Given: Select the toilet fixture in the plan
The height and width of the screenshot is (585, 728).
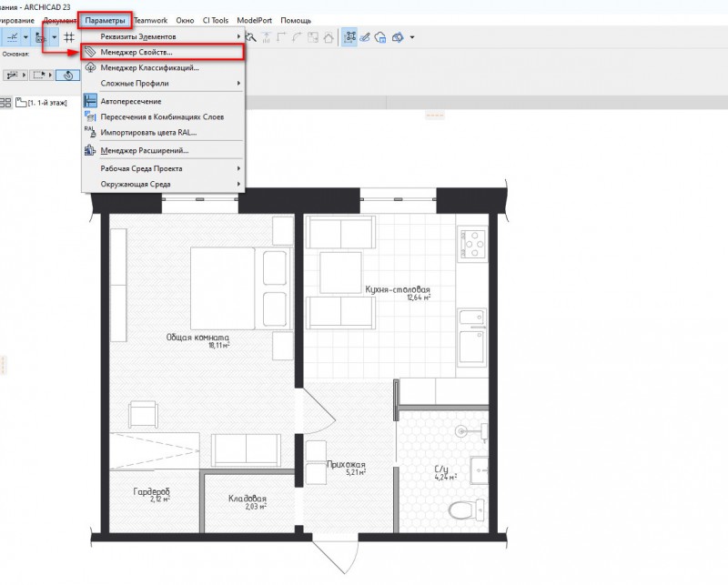Looking at the screenshot, I should [x=466, y=509].
